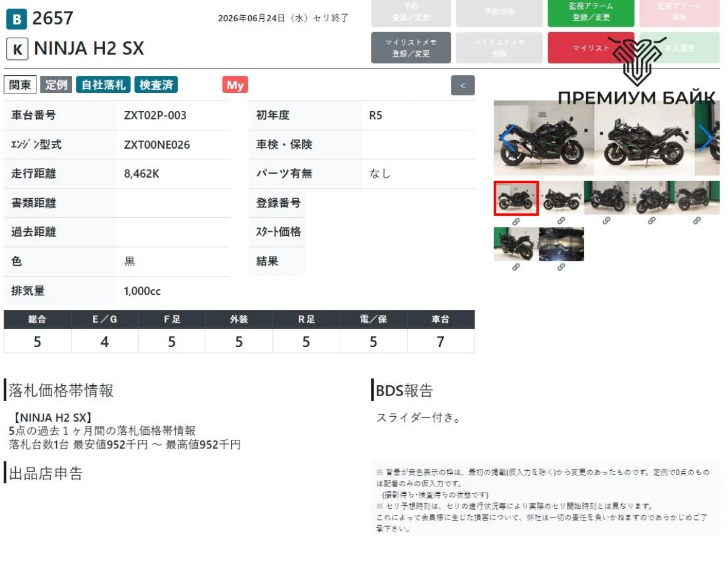Select the second thumbnail showing the right side view
The image size is (728, 566).
(561, 198)
